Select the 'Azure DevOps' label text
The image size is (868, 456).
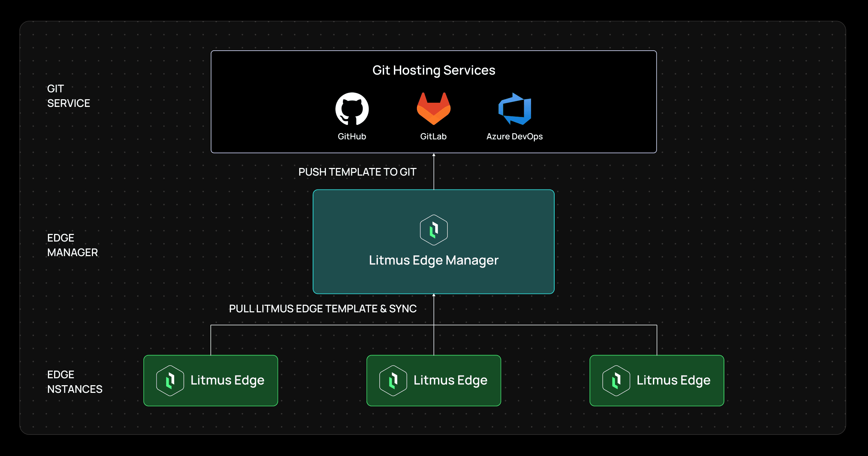coord(514,137)
